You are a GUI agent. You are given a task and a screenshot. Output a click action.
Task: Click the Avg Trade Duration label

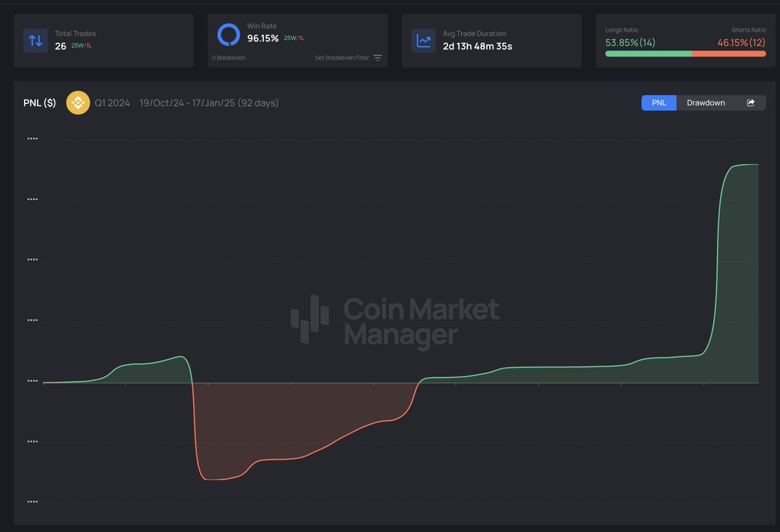[474, 34]
